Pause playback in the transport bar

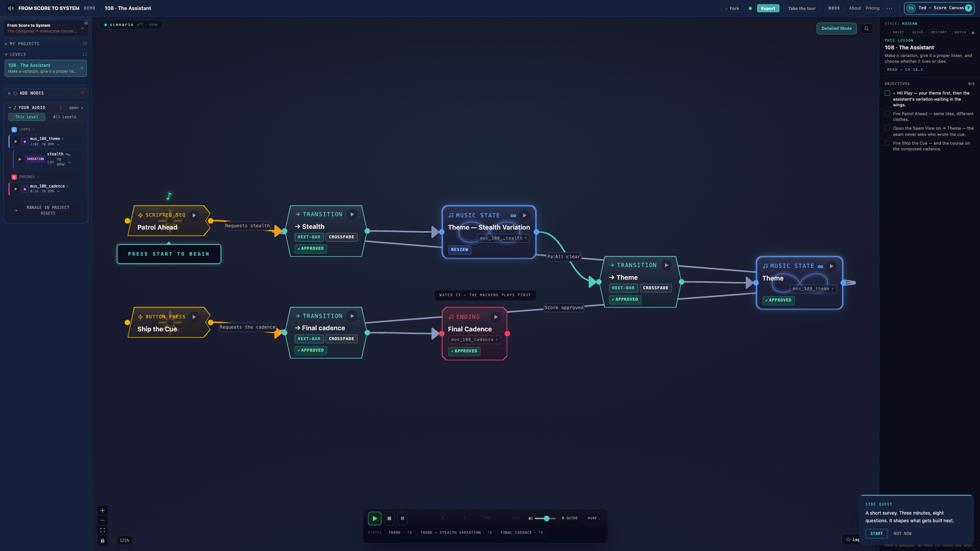(x=402, y=518)
